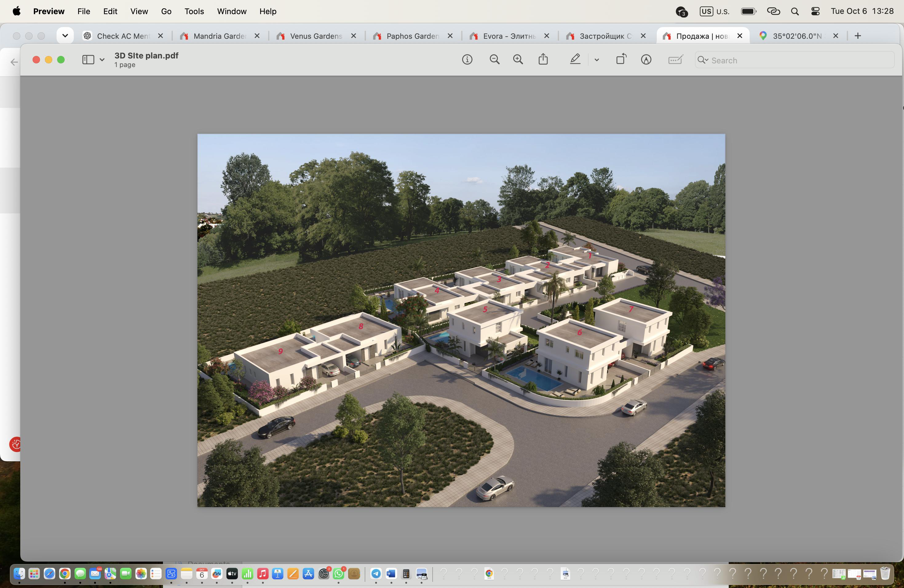The image size is (904, 588).
Task: Zoom out of the site plan
Action: (x=494, y=60)
